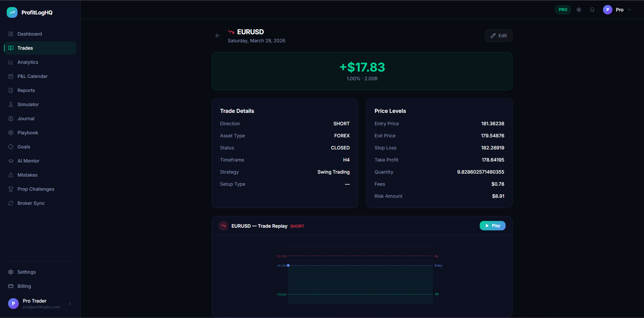
Task: Expand the Pro Trader profile arrow
Action: pyautogui.click(x=70, y=304)
